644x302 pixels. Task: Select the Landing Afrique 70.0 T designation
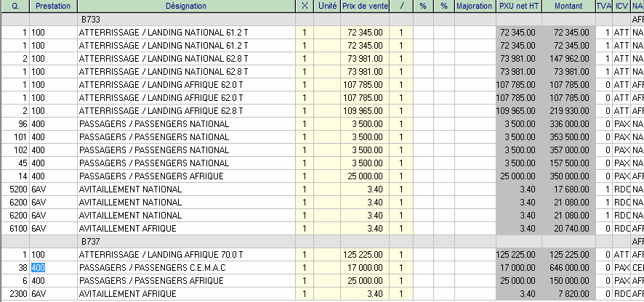161,254
